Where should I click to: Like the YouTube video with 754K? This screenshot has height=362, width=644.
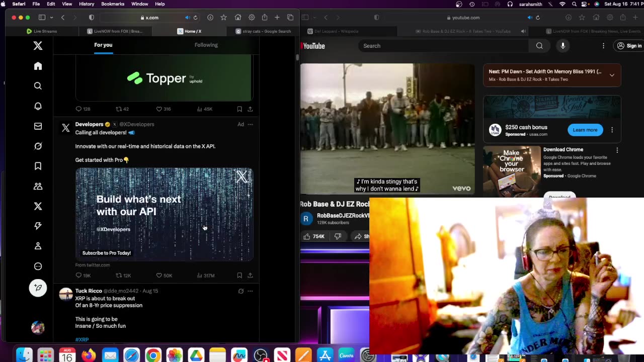(314, 236)
